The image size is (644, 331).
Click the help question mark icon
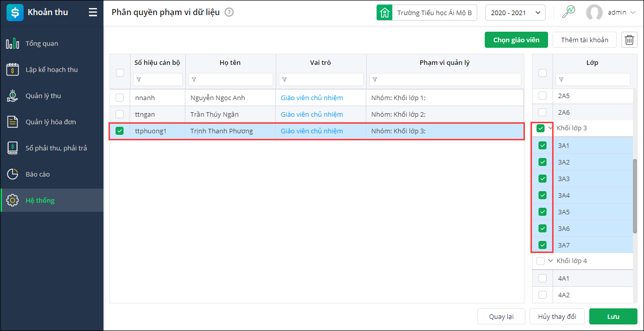tap(229, 13)
